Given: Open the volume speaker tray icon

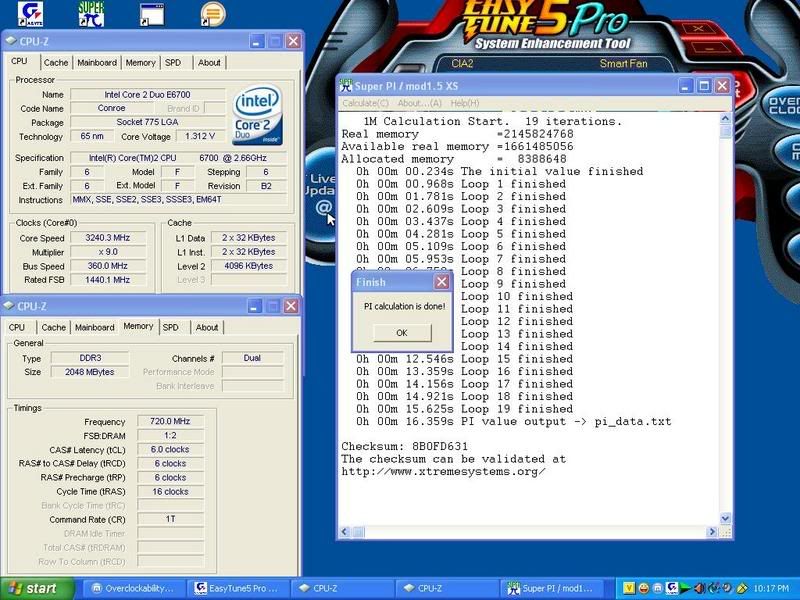Looking at the screenshot, I should (700, 588).
